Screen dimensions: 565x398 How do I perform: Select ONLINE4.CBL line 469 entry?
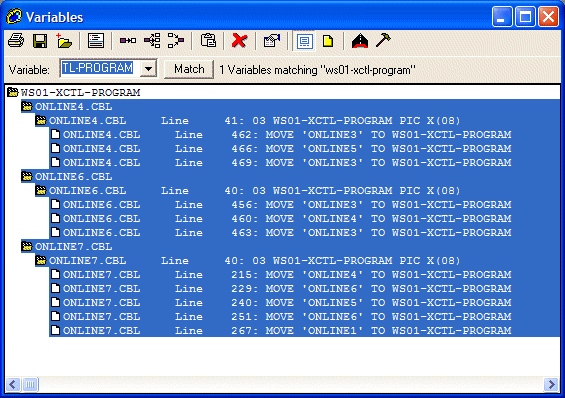pos(287,163)
